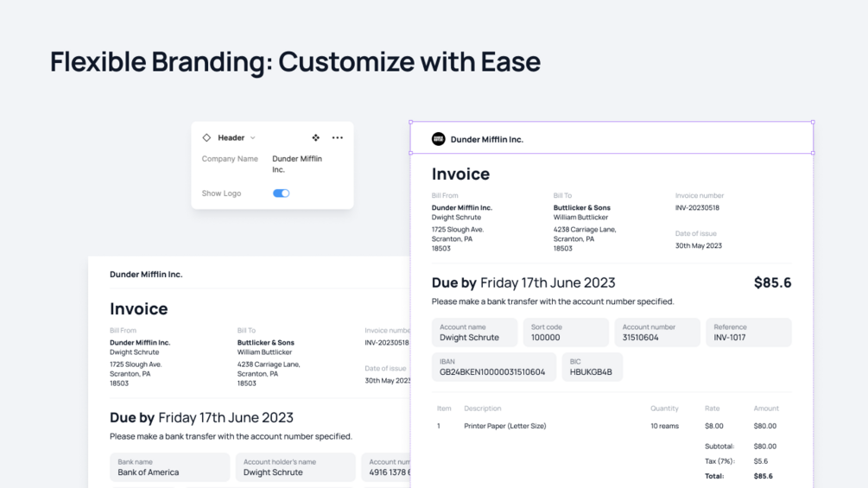This screenshot has height=488, width=868.
Task: Select the Reference INV-1017 field
Action: (x=749, y=332)
